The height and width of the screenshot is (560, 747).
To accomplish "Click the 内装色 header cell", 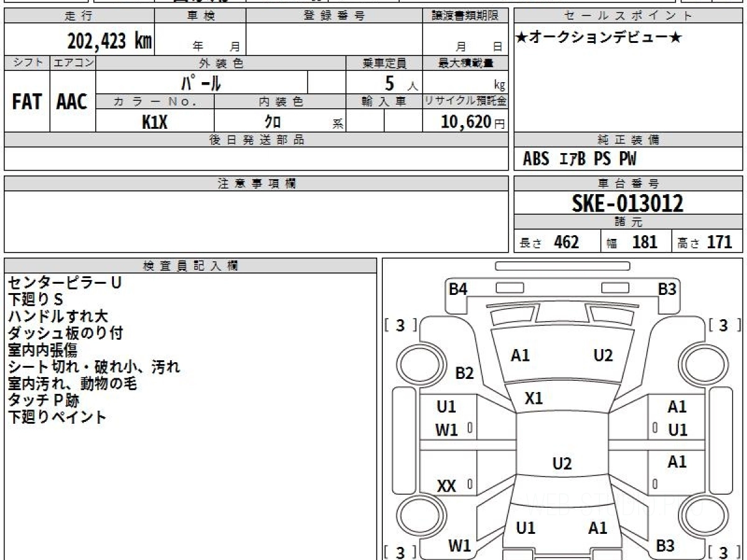I will point(280,101).
